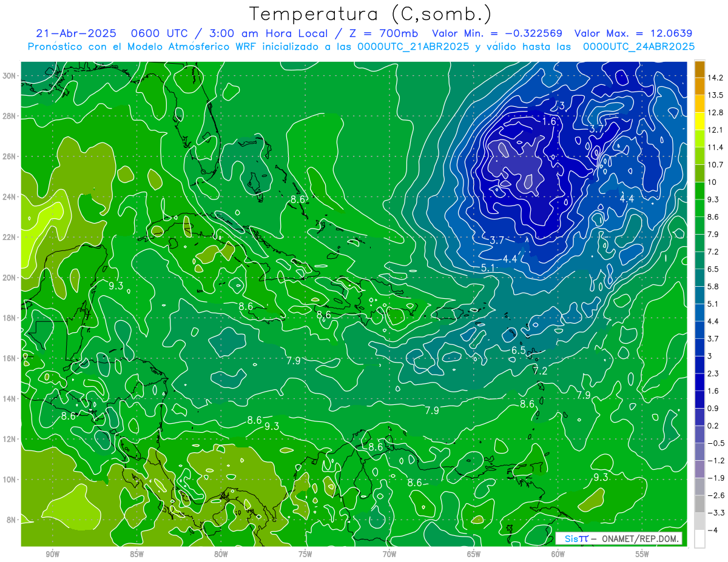The image size is (728, 562).
Task: Click the "90W" longitude axis label
Action: 53,554
